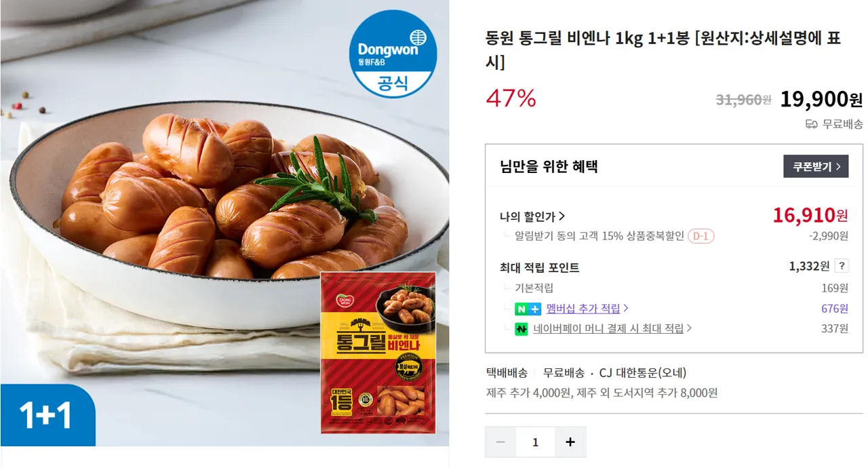Decrease quantity with the minus button

(501, 442)
